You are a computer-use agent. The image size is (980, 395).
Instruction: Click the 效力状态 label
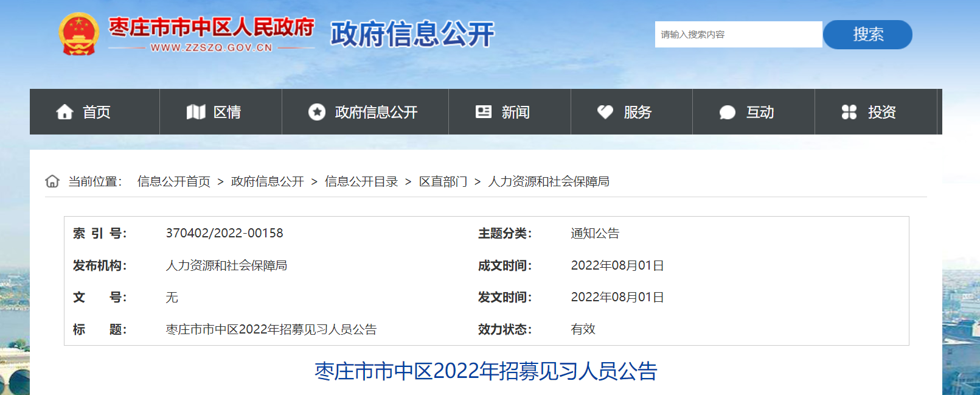[505, 329]
